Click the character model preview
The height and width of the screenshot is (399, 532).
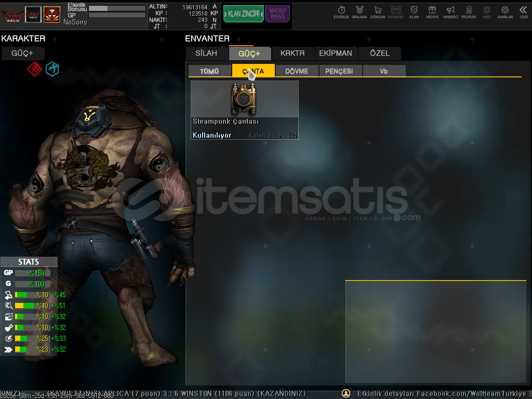tap(102, 228)
